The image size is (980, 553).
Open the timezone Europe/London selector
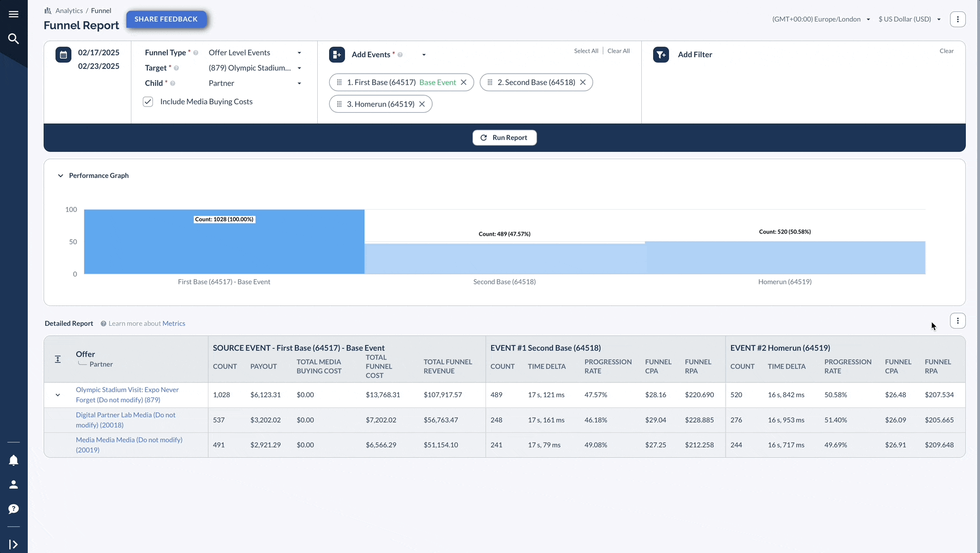(821, 19)
